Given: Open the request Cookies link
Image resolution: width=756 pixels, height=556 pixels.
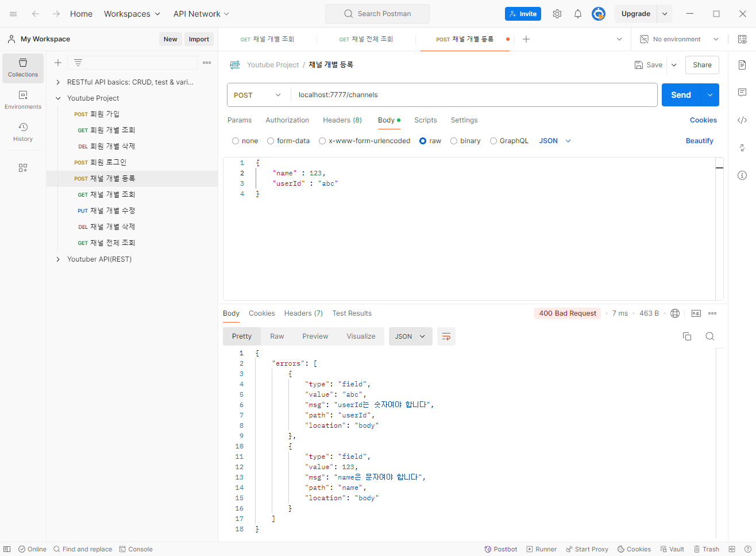Looking at the screenshot, I should [703, 120].
